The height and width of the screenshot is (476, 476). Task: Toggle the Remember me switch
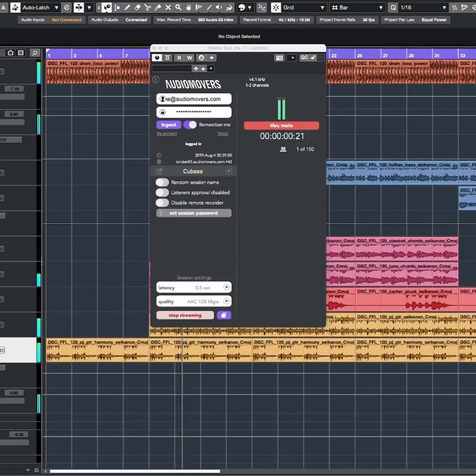(x=190, y=125)
